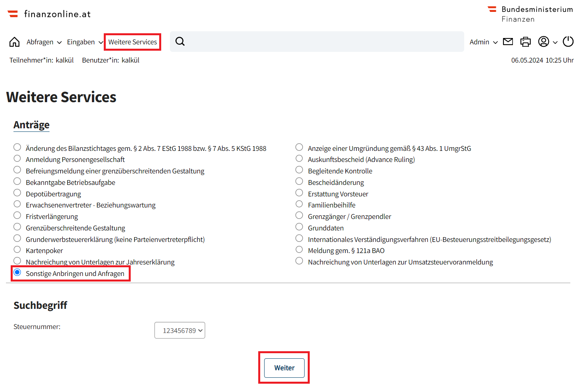Open the Steuernummer dropdown showing 123456789
Viewport: 583px width, 392px height.
tap(180, 330)
